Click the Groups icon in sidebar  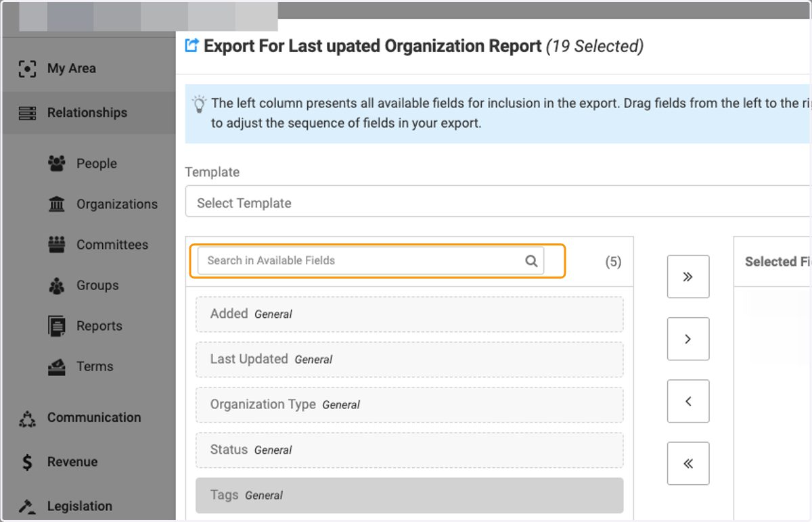pyautogui.click(x=57, y=286)
